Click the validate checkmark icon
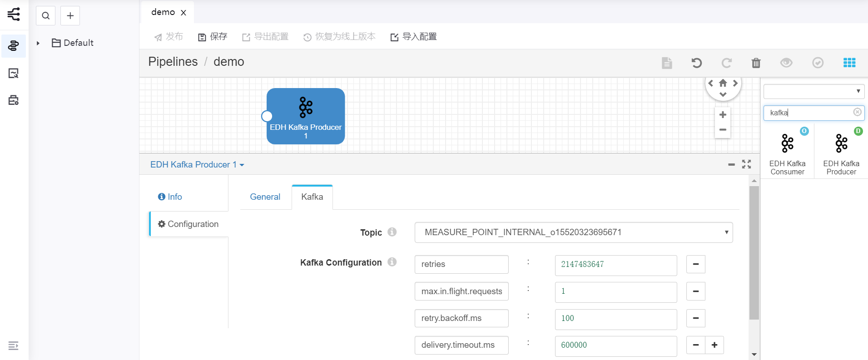 [818, 63]
